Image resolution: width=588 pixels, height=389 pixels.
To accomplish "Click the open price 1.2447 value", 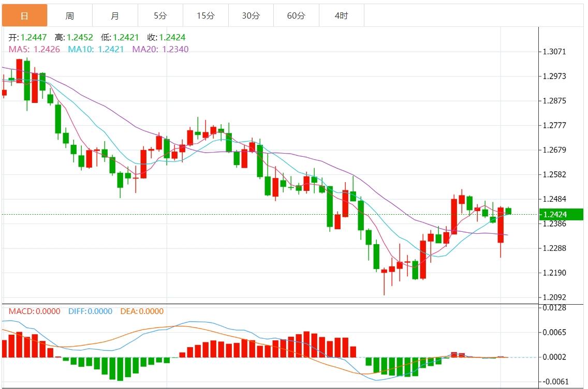I will (x=34, y=37).
